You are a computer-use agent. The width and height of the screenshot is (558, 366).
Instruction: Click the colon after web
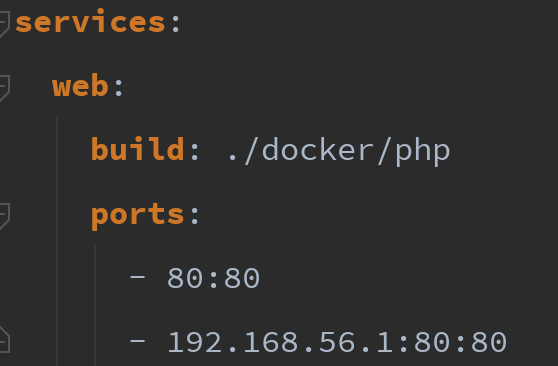pos(119,88)
